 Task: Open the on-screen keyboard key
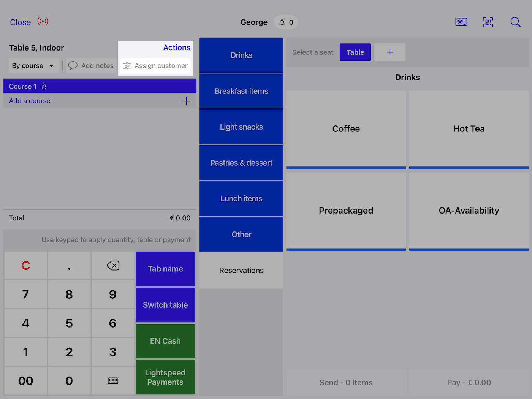pyautogui.click(x=113, y=381)
